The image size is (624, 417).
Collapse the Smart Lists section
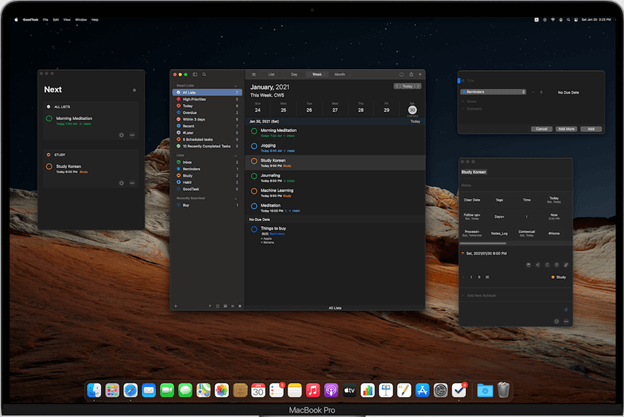click(x=236, y=86)
